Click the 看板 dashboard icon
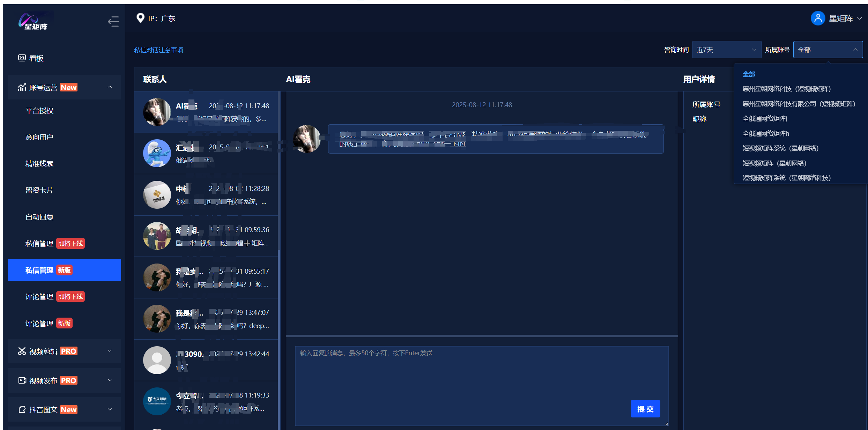Image resolution: width=868 pixels, height=430 pixels. 22,58
